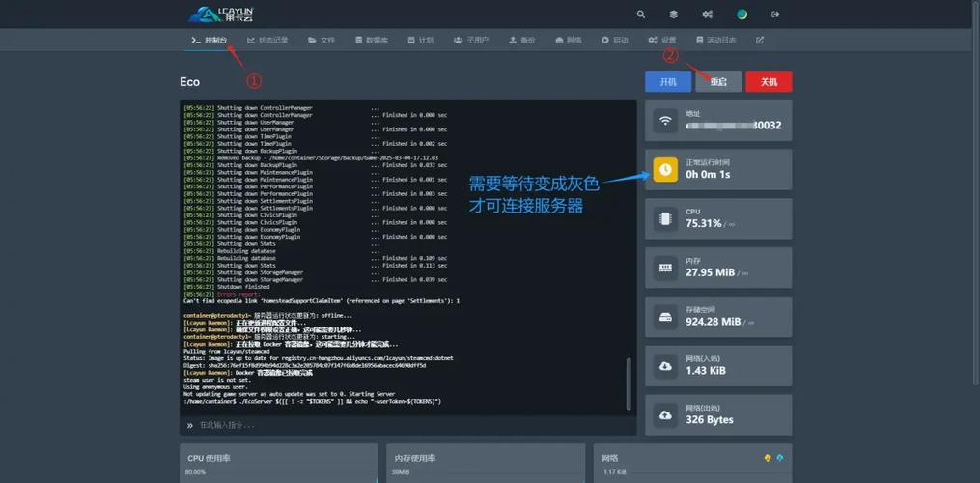Click the Eco server name heading
This screenshot has width=980, height=483.
tap(189, 82)
